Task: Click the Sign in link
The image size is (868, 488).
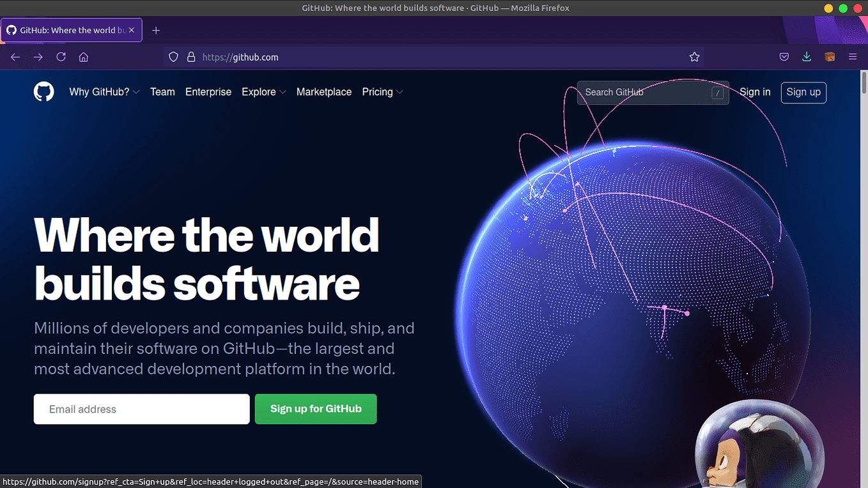Action: tap(755, 92)
